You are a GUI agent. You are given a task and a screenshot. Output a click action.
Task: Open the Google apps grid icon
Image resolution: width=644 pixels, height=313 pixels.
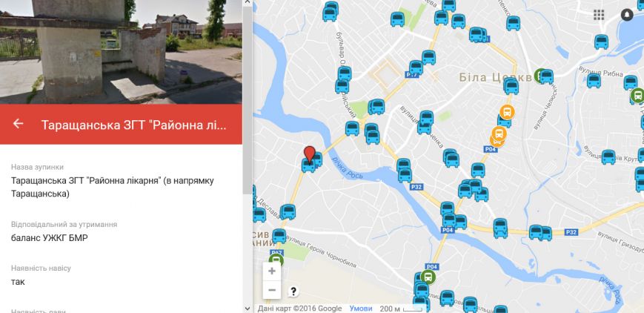tap(599, 15)
